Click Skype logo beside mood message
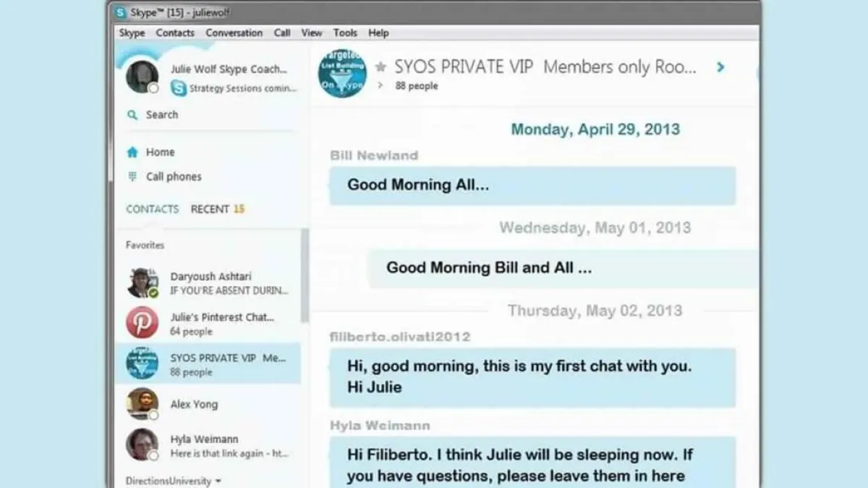 [178, 88]
